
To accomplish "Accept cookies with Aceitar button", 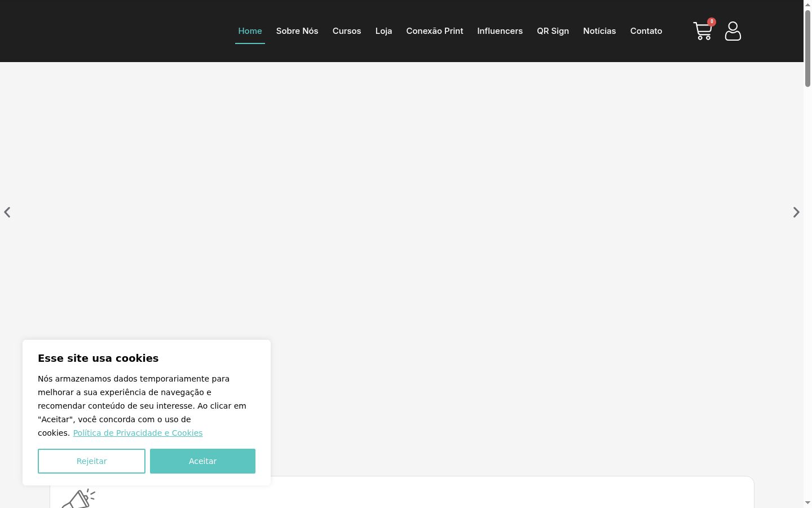I will point(202,461).
